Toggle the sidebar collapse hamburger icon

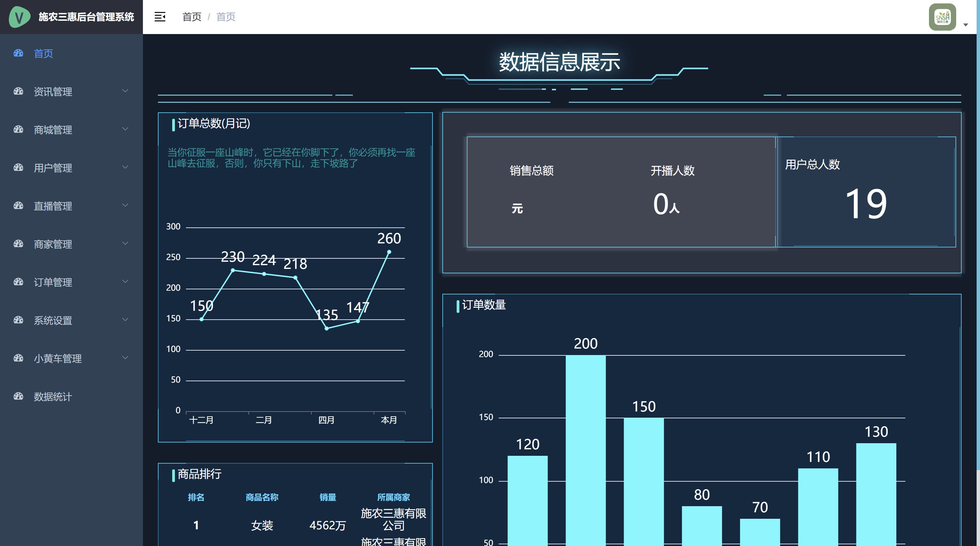(160, 17)
